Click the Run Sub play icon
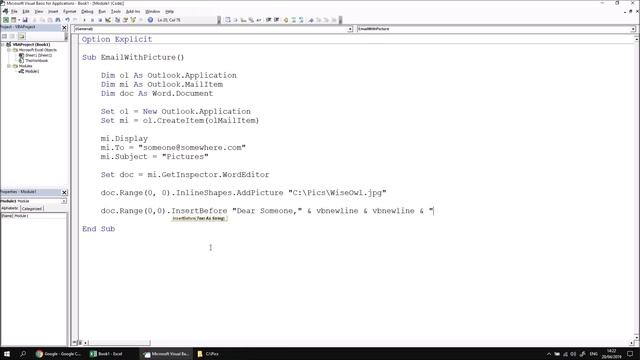 coord(84,20)
